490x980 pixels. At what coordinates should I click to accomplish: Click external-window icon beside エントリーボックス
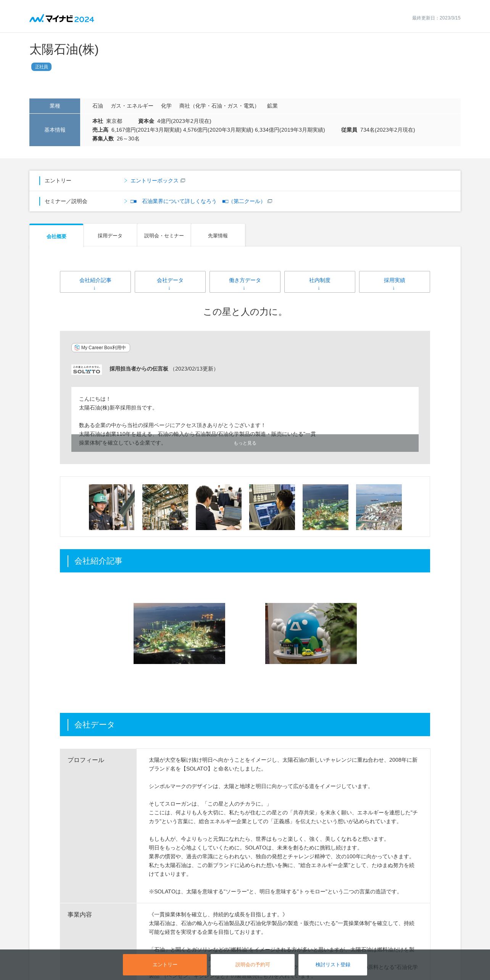(x=183, y=181)
